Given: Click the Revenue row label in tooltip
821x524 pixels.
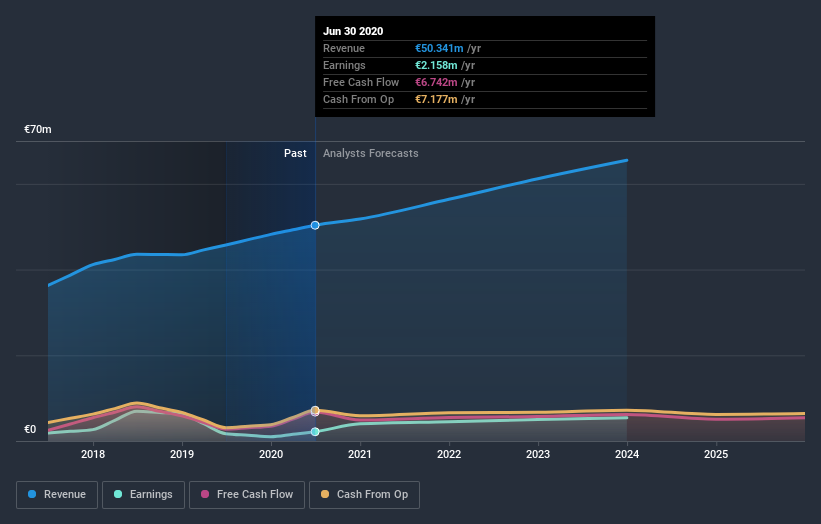Looking at the screenshot, I should pos(344,48).
